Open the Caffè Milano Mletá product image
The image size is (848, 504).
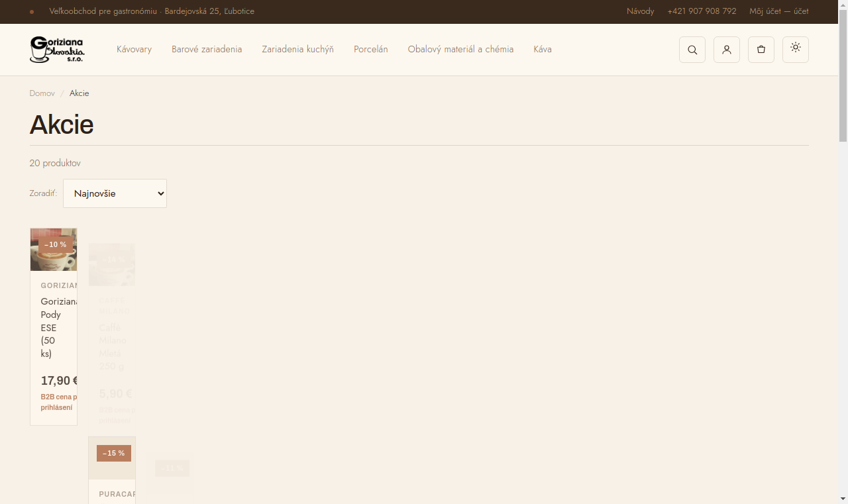[112, 264]
